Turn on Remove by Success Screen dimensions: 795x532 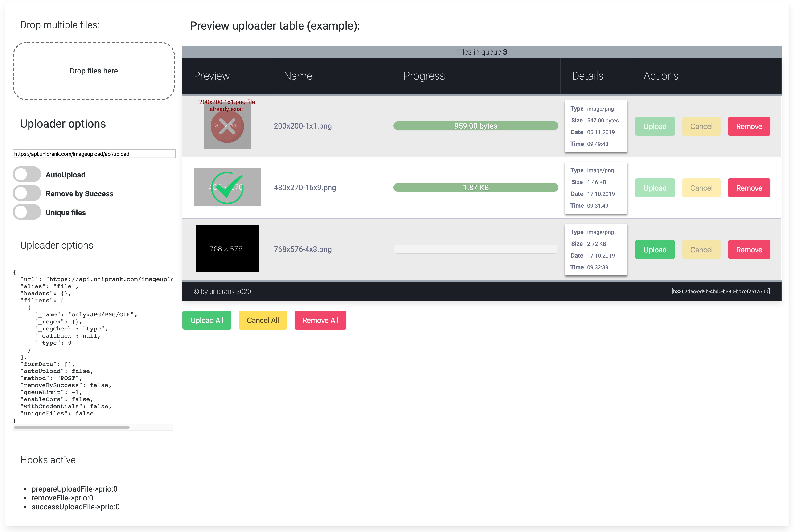pyautogui.click(x=27, y=193)
